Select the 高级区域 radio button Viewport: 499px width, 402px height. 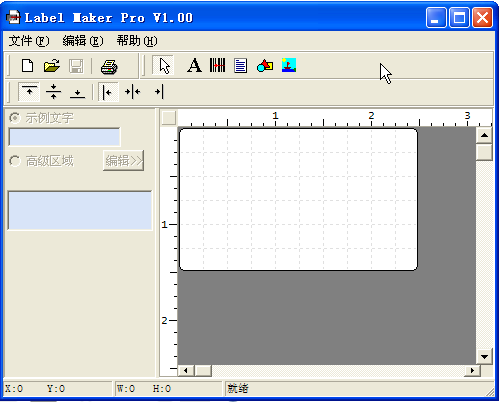pyautogui.click(x=14, y=161)
